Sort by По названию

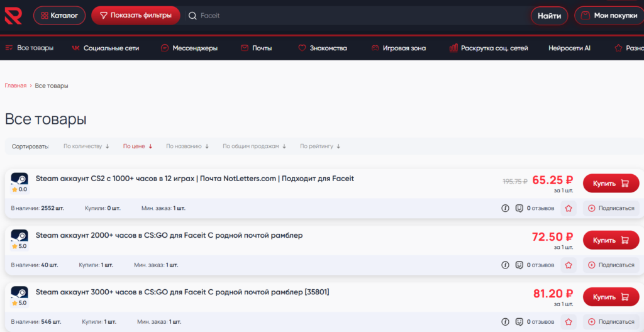point(187,147)
